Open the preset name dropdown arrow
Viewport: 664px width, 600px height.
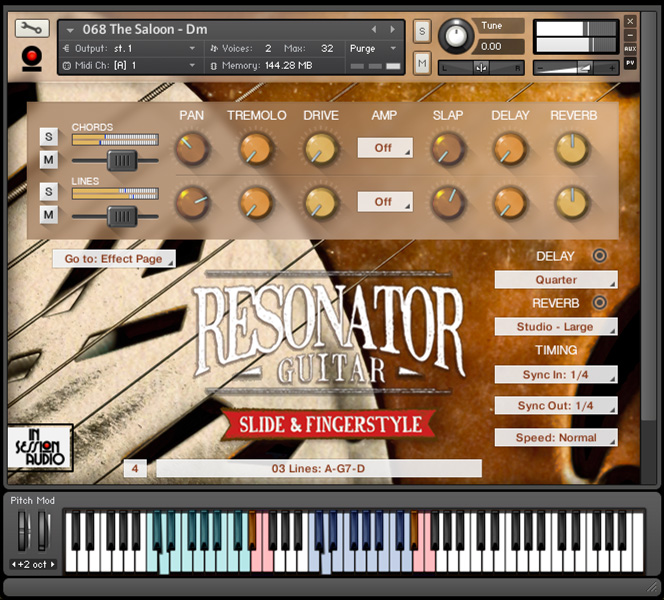pyautogui.click(x=70, y=30)
